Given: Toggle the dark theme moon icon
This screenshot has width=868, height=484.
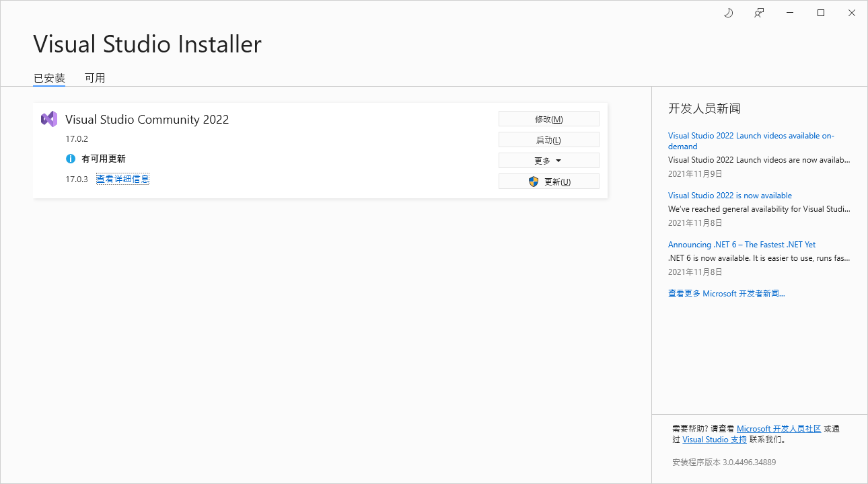Looking at the screenshot, I should point(728,13).
